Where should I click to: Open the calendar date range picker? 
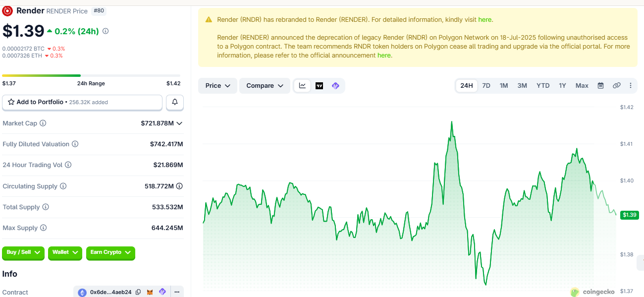pos(600,86)
